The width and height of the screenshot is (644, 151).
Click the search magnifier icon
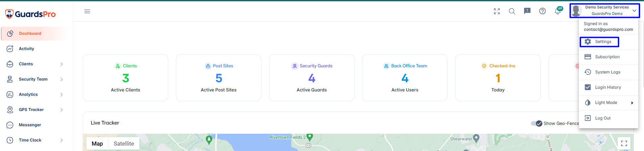[x=512, y=11]
